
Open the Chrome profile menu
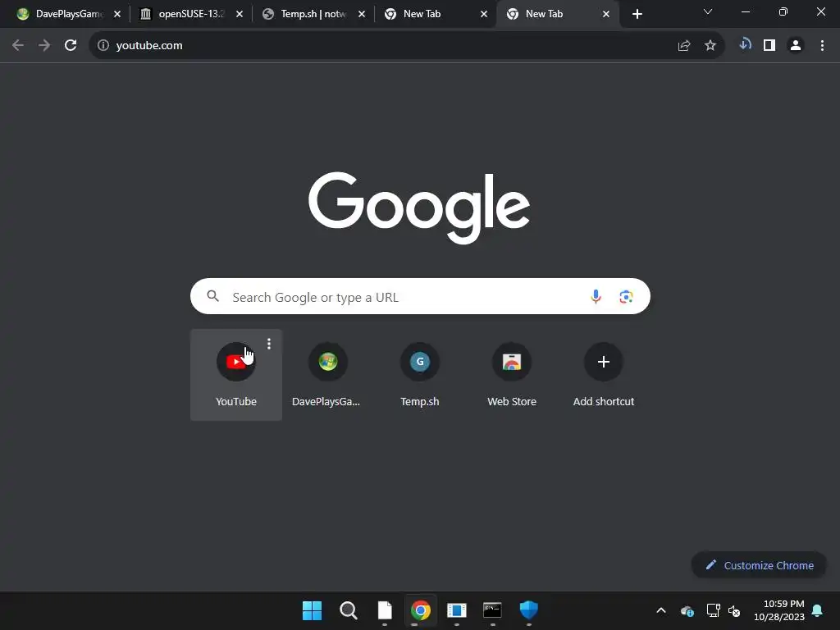(x=796, y=46)
